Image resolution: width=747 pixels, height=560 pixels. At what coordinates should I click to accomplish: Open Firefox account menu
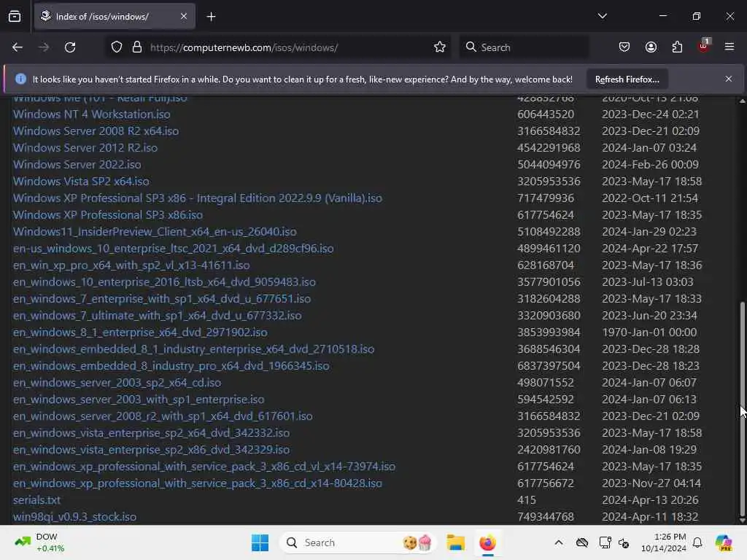pos(651,47)
